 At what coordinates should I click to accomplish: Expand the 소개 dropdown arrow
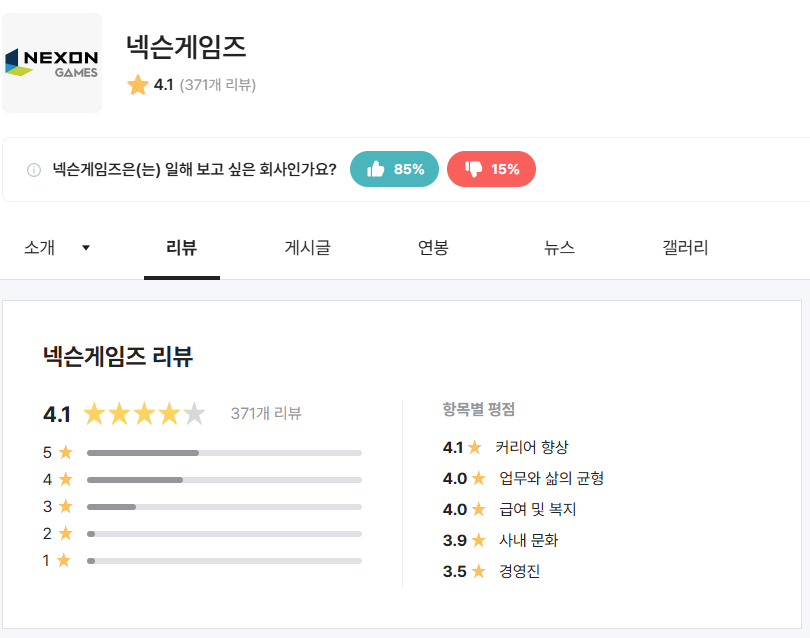(86, 248)
